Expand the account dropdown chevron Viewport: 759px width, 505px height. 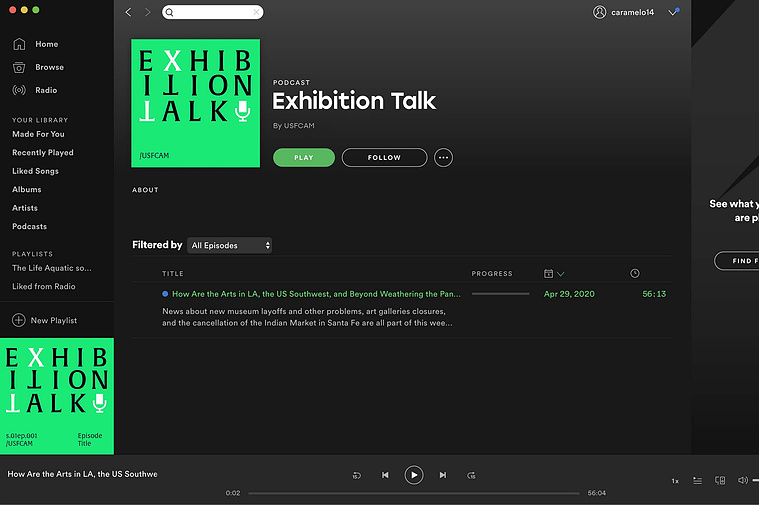tap(673, 12)
